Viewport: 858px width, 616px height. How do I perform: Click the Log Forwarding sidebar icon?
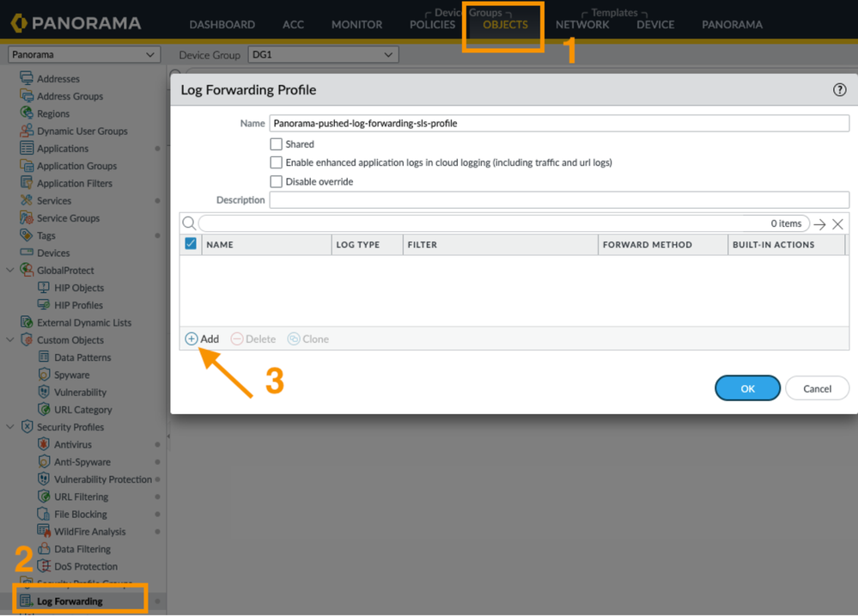pos(27,601)
